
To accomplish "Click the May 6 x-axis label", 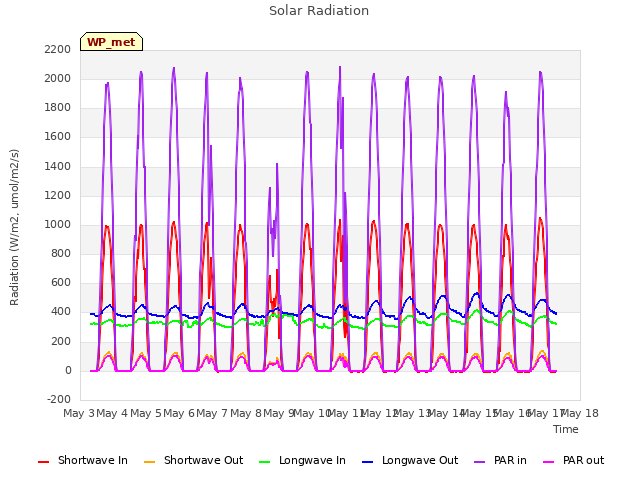I will [179, 413].
